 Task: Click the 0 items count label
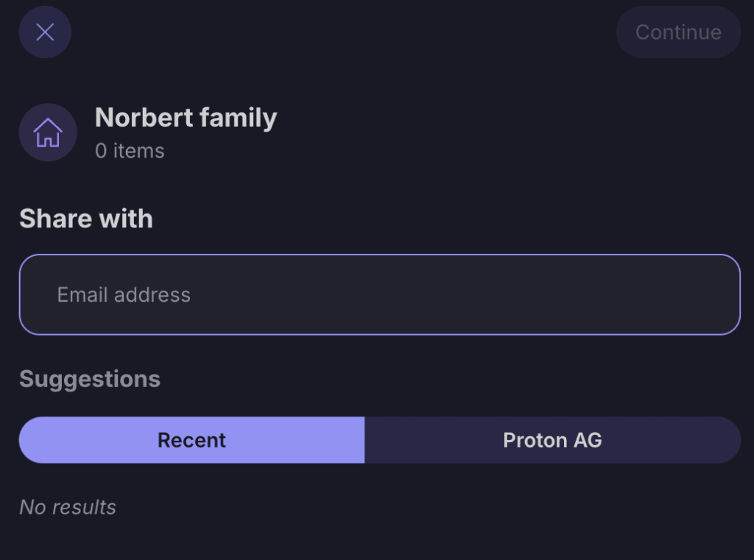pyautogui.click(x=130, y=151)
